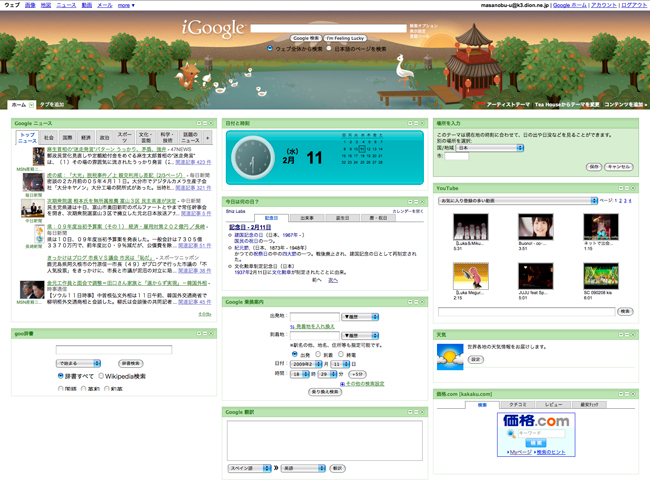Click the Google 検索 button
This screenshot has height=497, width=650.
pyautogui.click(x=306, y=38)
